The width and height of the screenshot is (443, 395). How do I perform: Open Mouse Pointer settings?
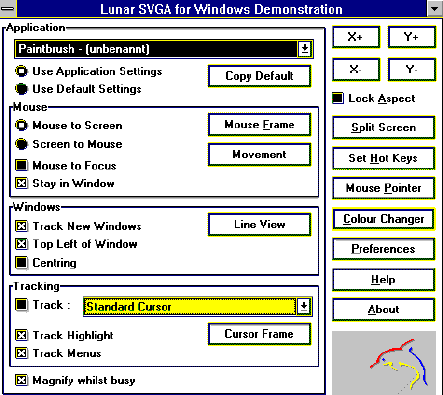point(384,188)
